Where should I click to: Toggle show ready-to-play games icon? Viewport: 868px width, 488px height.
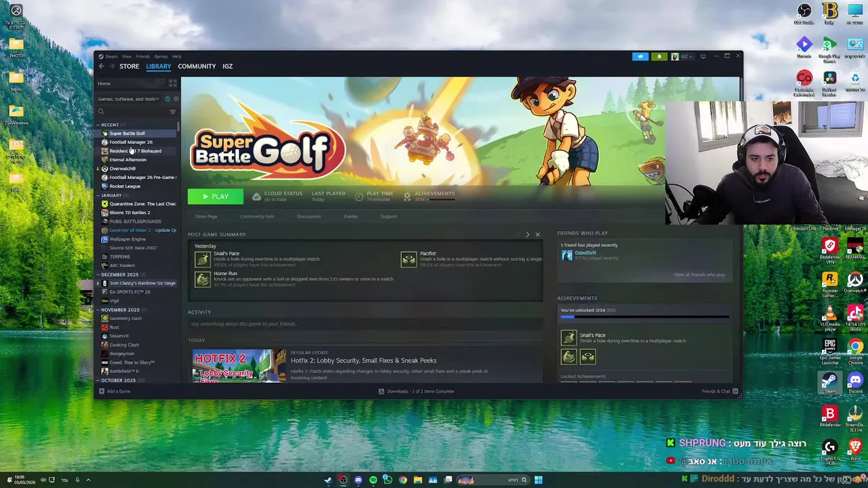click(x=176, y=99)
